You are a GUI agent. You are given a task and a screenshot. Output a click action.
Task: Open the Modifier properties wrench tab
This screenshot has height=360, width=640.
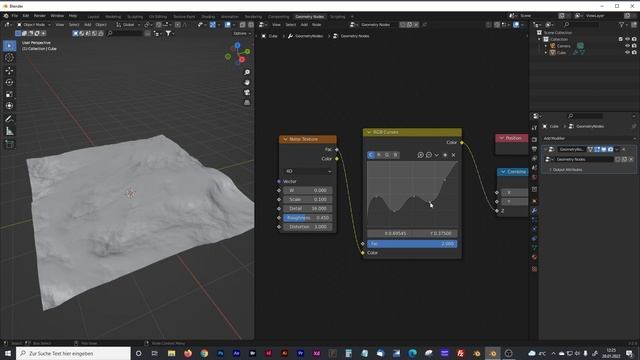(534, 211)
